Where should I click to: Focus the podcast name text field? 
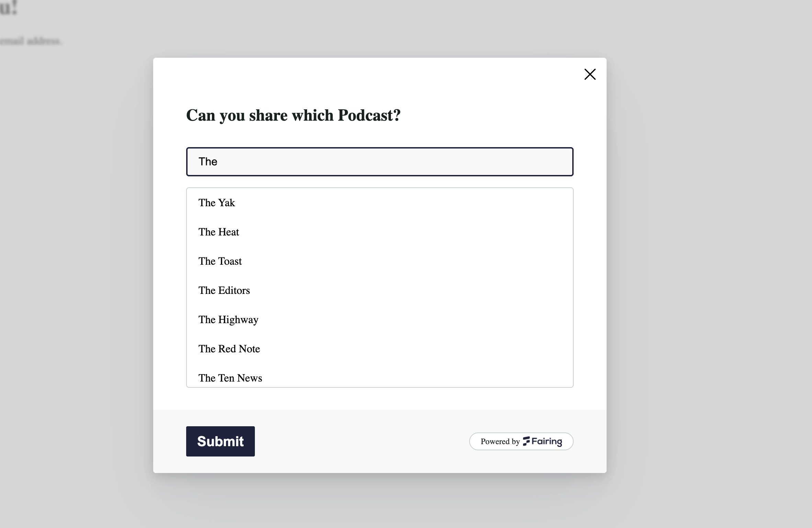point(380,162)
